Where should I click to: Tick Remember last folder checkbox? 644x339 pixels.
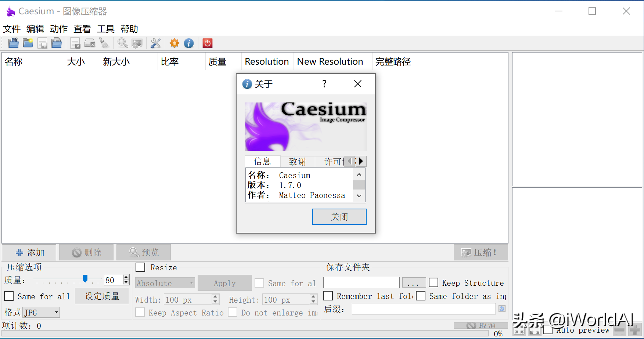click(328, 296)
